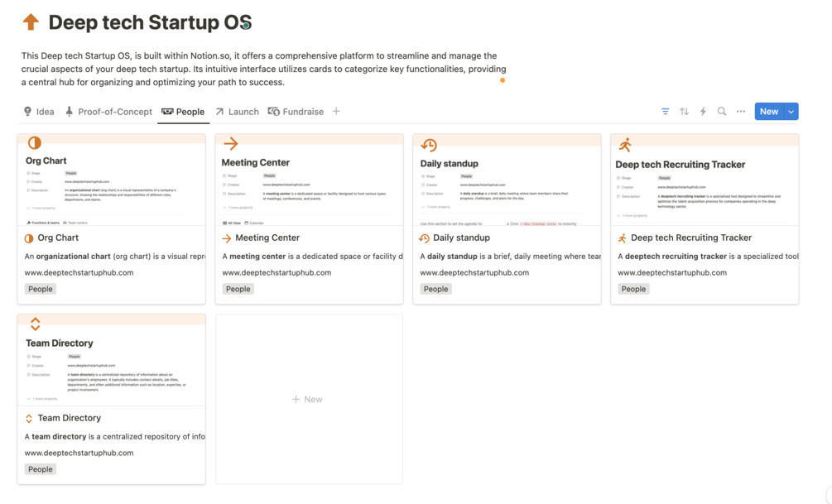Click the lightning bolt automations icon
The image size is (832, 504).
point(703,112)
